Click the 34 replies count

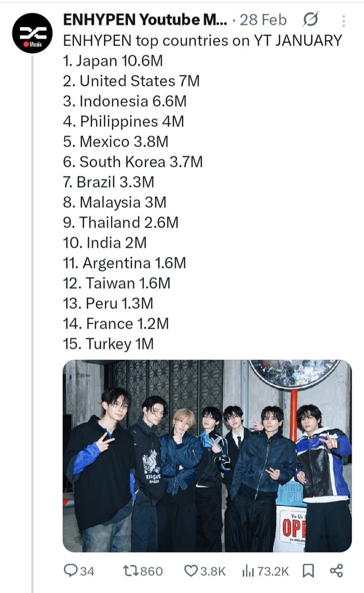87,571
